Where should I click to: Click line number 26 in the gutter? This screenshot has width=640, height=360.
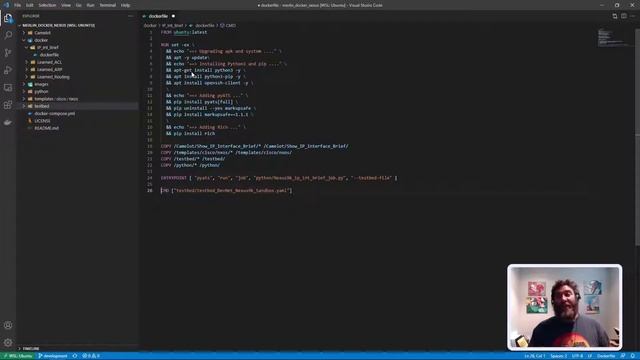click(150, 191)
